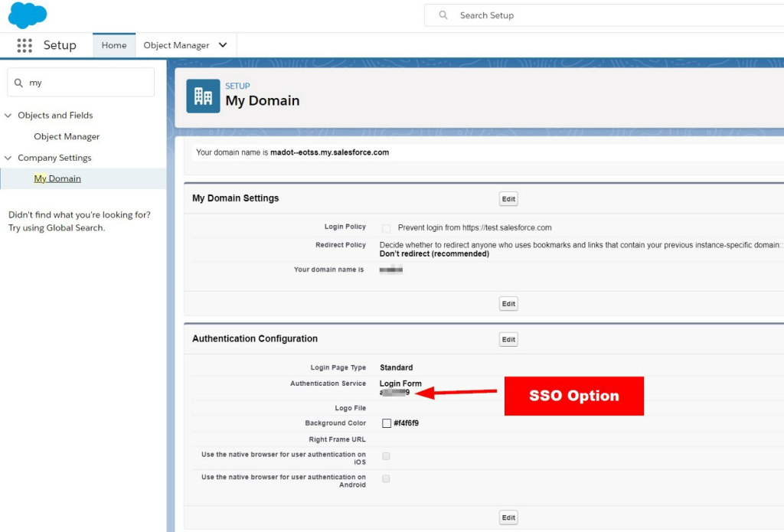Select Object Manager in the sidebar tree
This screenshot has width=784, height=532.
click(67, 136)
